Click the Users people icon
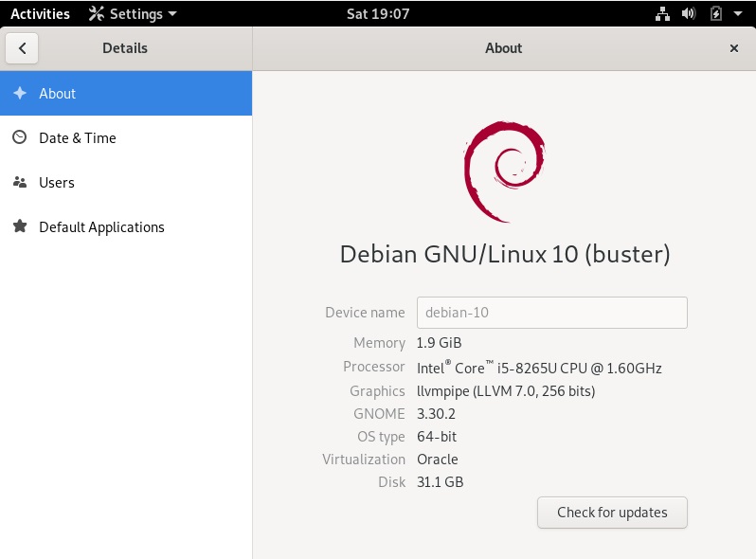This screenshot has width=756, height=559. tap(20, 182)
